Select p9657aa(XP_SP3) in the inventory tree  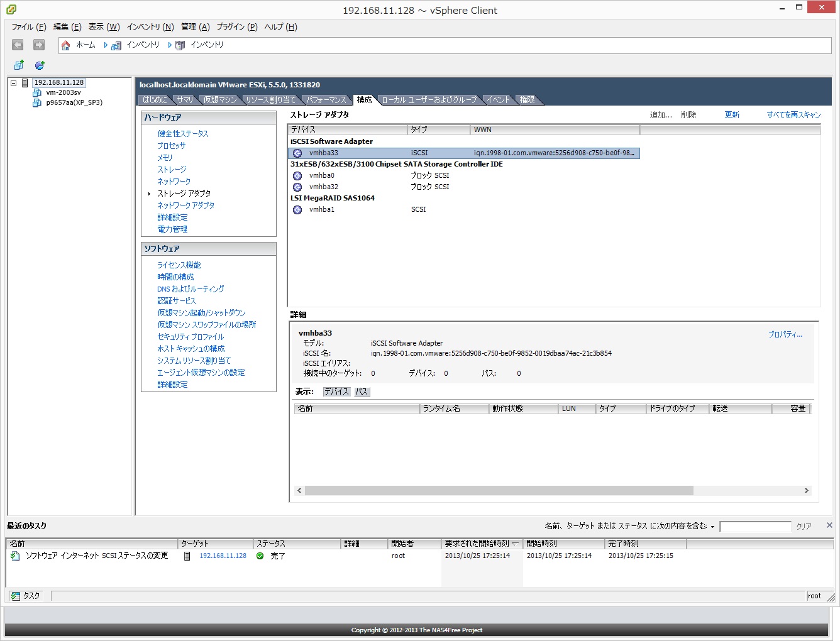click(74, 102)
